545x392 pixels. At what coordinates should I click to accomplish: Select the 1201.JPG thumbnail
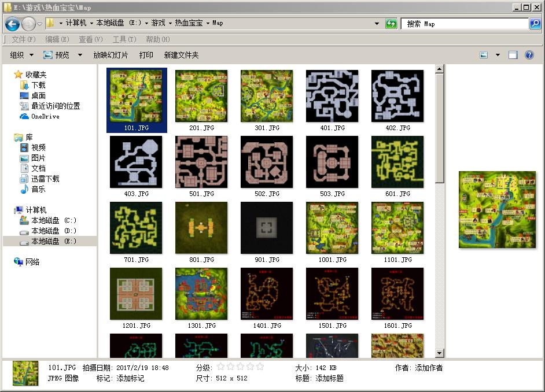tap(137, 294)
